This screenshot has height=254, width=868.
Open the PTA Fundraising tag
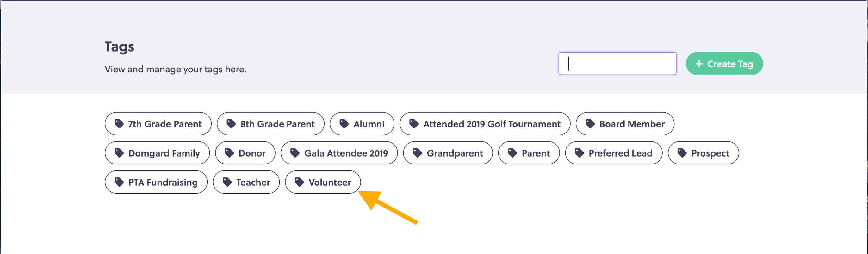156,182
